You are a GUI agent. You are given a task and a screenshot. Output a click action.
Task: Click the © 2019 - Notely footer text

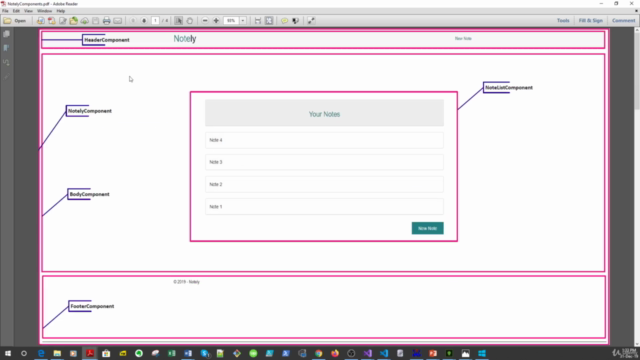click(x=187, y=282)
